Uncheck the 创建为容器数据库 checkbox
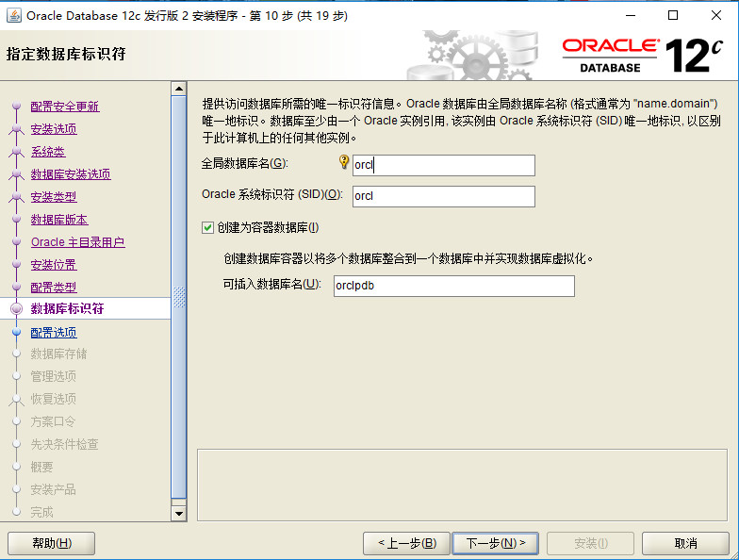The width and height of the screenshot is (739, 560). [x=207, y=228]
